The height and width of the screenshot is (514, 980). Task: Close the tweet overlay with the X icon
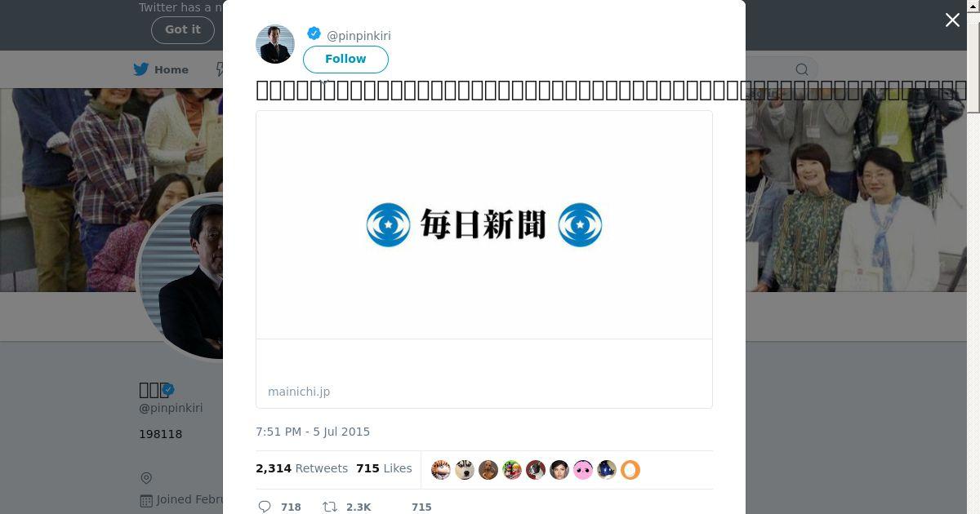coord(952,20)
